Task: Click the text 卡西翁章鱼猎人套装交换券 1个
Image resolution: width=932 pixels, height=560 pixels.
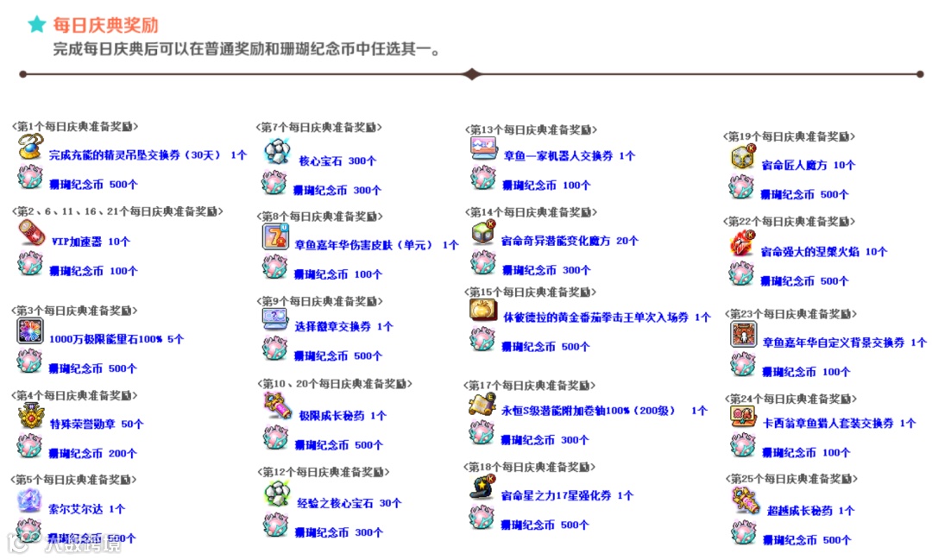Action: pyautogui.click(x=840, y=424)
